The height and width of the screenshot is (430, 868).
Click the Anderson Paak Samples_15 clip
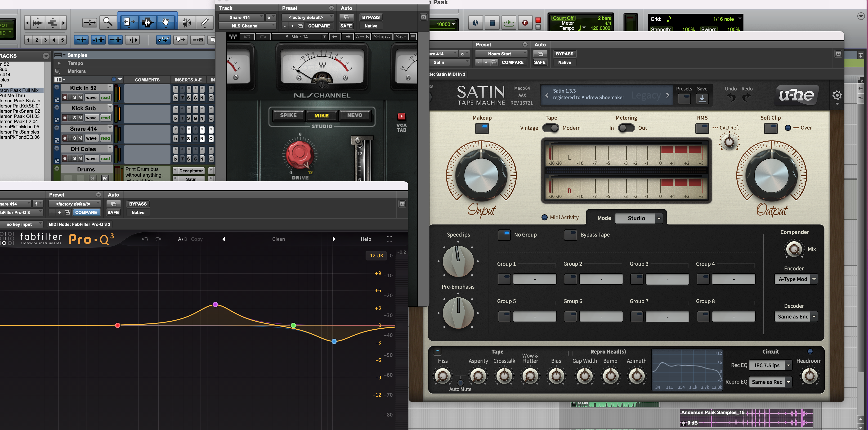pos(746,418)
